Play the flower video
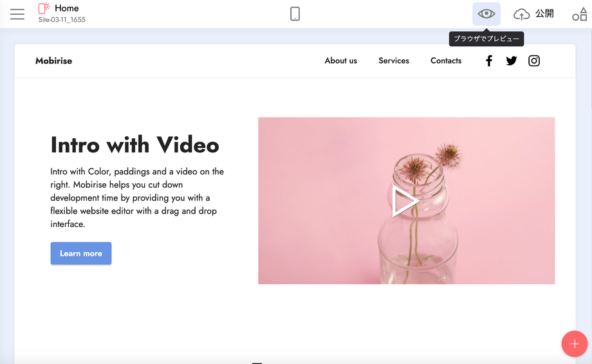This screenshot has height=364, width=592. pos(405,201)
